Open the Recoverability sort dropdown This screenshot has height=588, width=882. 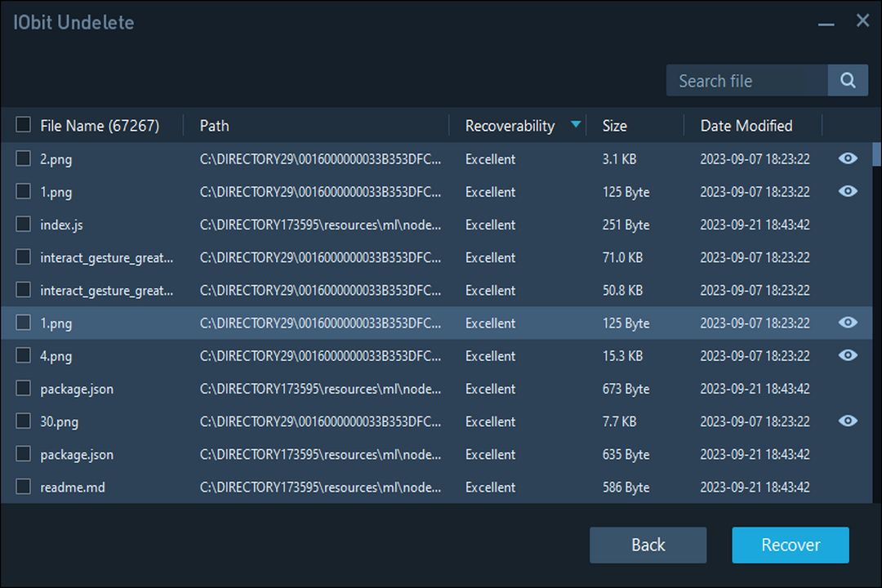[x=576, y=125]
